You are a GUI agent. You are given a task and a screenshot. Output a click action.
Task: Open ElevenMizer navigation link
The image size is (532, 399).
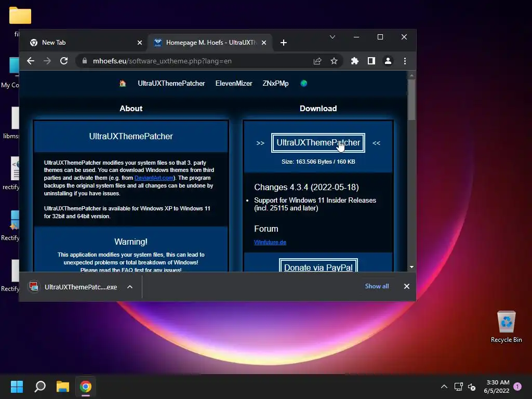234,84
